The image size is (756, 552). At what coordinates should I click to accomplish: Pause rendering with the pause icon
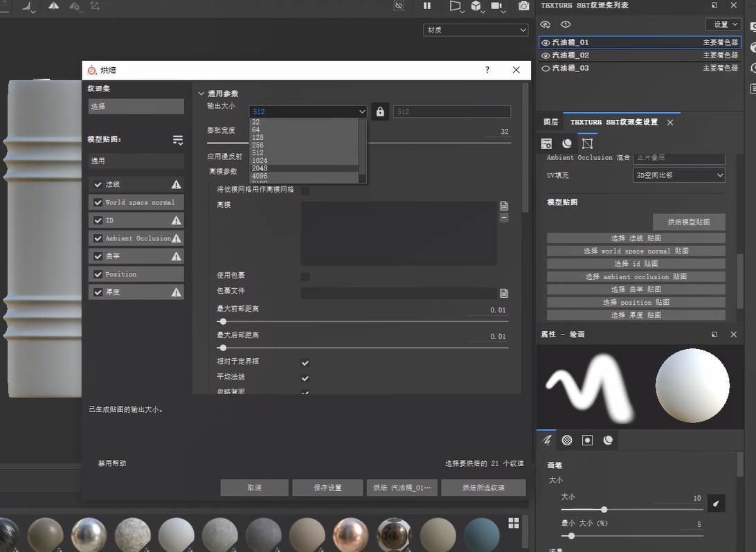tap(427, 6)
